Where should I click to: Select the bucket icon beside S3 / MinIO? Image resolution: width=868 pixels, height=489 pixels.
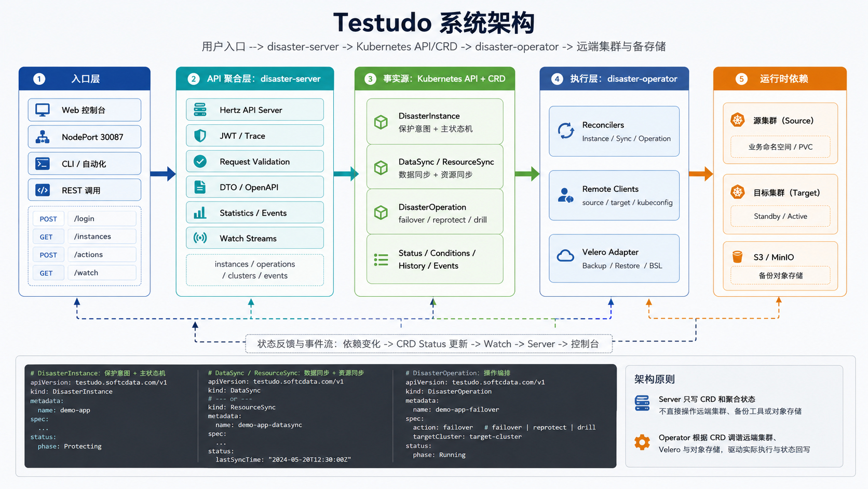[x=737, y=257]
